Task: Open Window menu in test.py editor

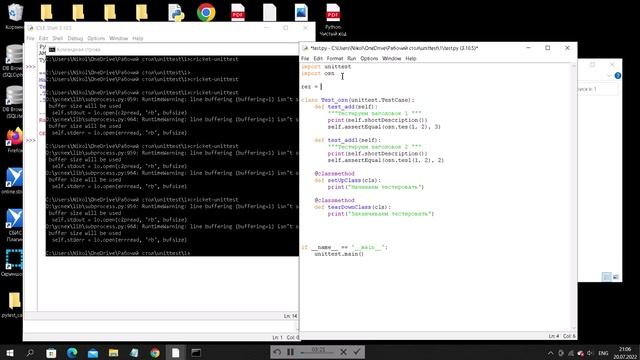Action: (391, 58)
